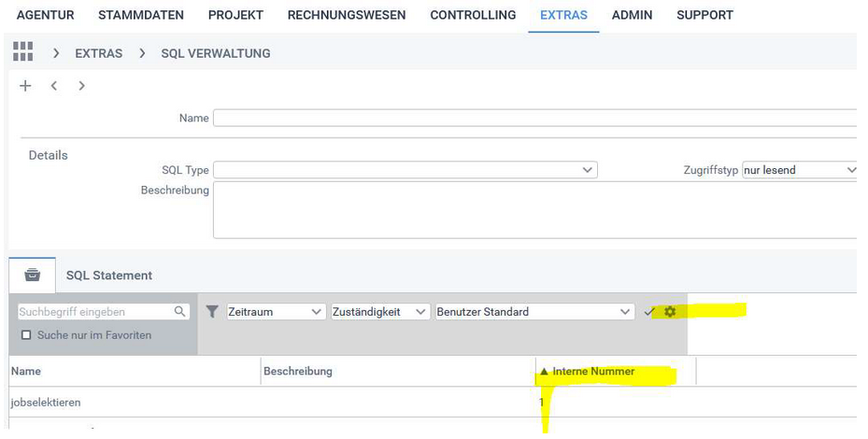The height and width of the screenshot is (439, 868).
Task: Expand the Zuständigkeit filter dropdown
Action: pos(379,312)
